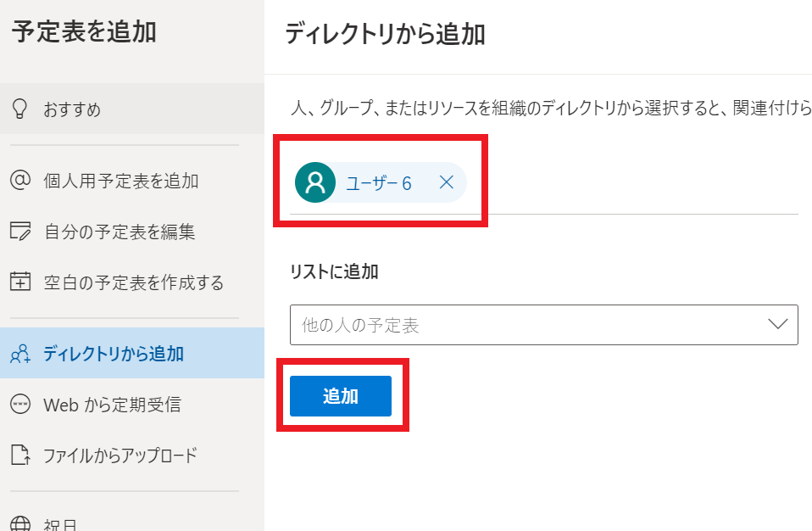Image resolution: width=812 pixels, height=531 pixels.
Task: Choose 空白の予定表を作成する
Action: pos(132,282)
